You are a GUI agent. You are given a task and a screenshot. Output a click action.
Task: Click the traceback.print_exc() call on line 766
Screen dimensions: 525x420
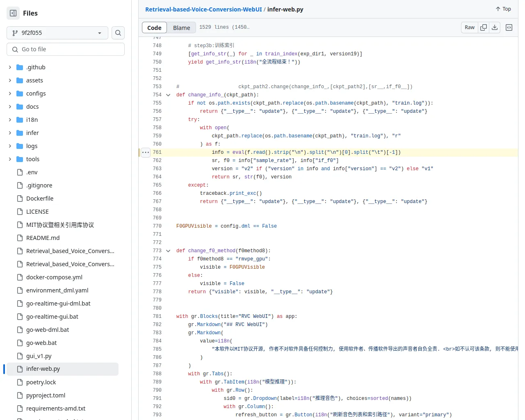pyautogui.click(x=231, y=193)
